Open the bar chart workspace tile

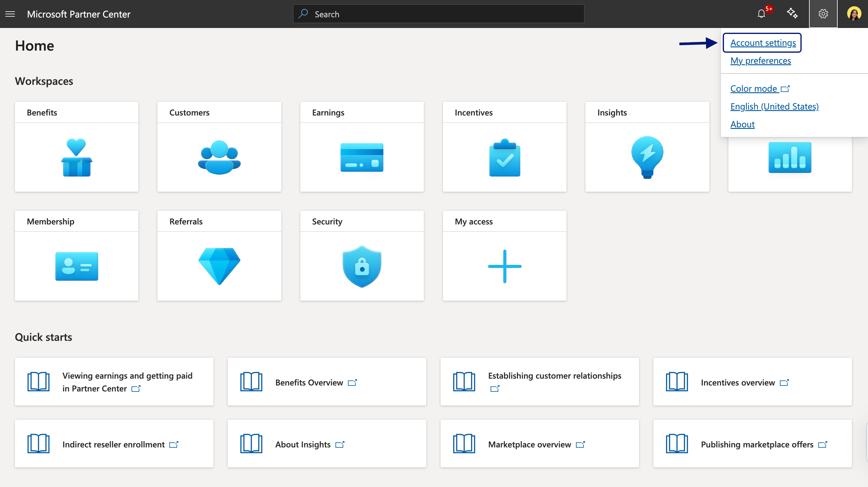(790, 157)
